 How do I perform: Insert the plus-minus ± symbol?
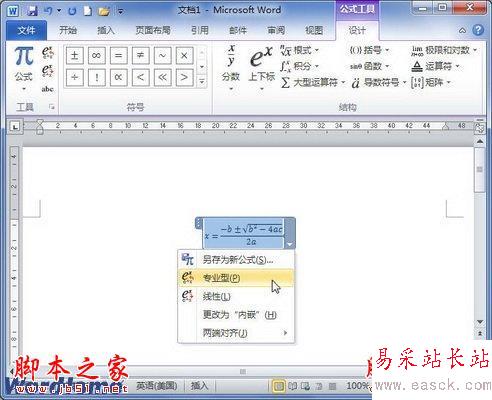click(x=75, y=55)
